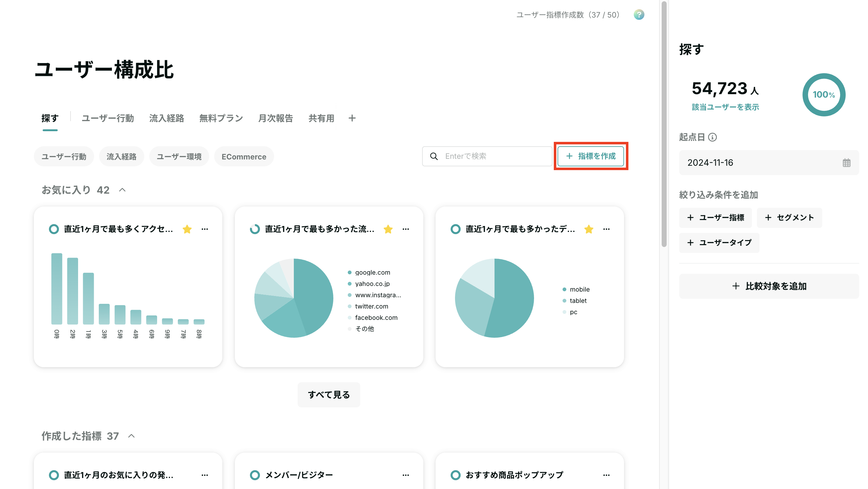Switch to the ユーザー行動 tab
Image resolution: width=868 pixels, height=489 pixels.
click(x=108, y=118)
